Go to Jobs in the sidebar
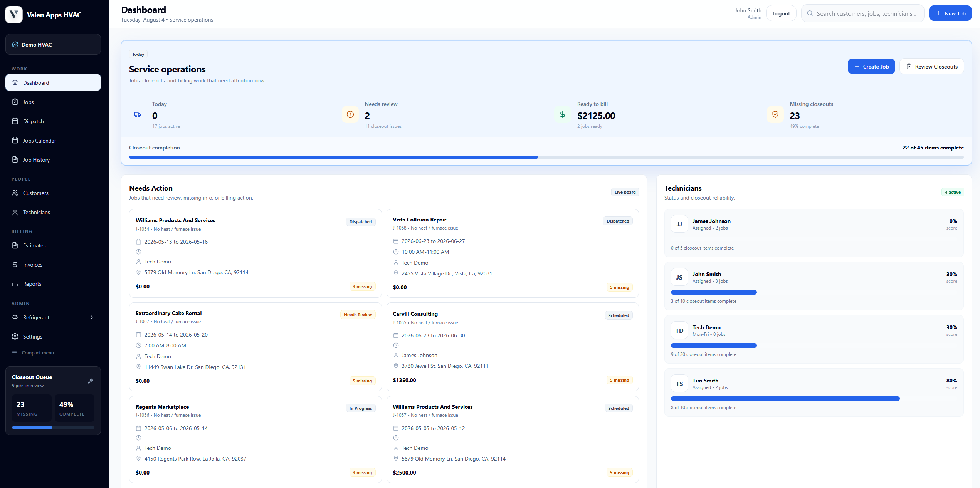The width and height of the screenshot is (980, 488). (53, 102)
